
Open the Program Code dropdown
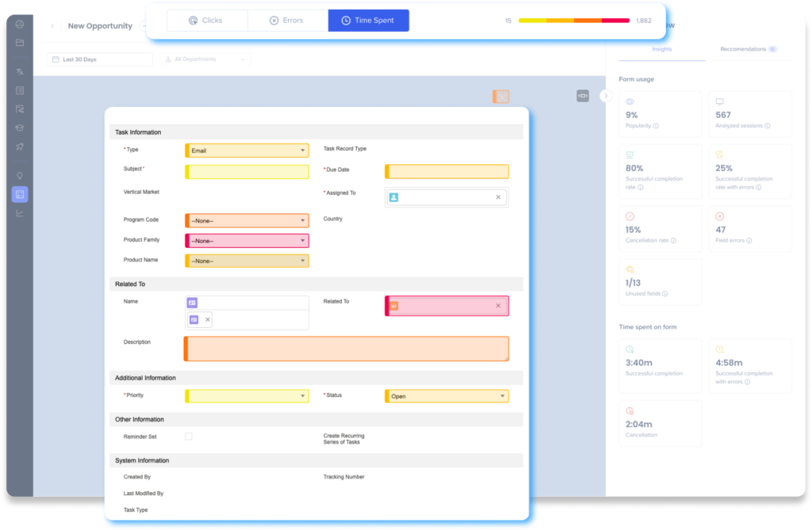(247, 220)
